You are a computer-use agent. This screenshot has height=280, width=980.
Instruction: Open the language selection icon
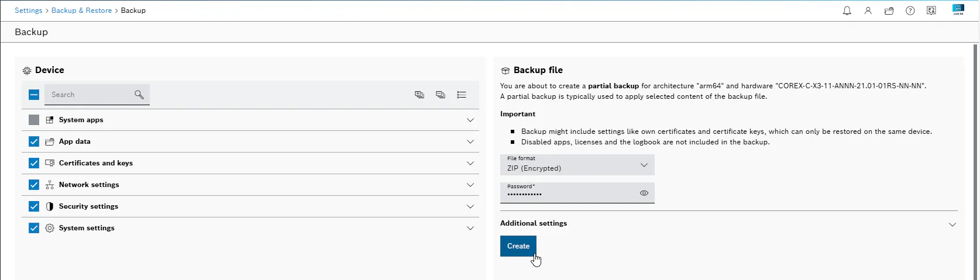click(931, 11)
